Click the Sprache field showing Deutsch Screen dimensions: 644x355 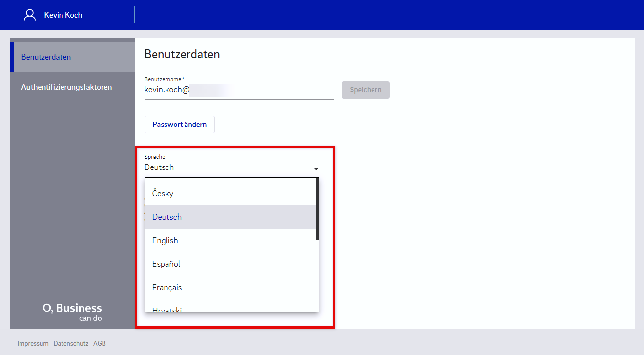225,167
